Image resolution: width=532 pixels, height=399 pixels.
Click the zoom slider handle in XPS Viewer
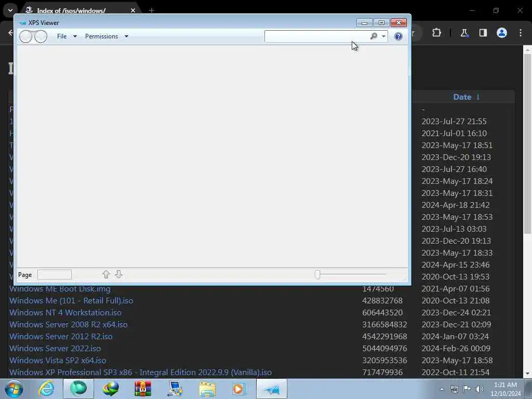tap(317, 274)
